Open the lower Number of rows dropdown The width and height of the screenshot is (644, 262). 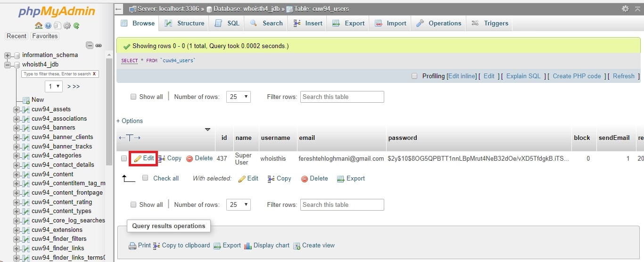[x=239, y=205]
